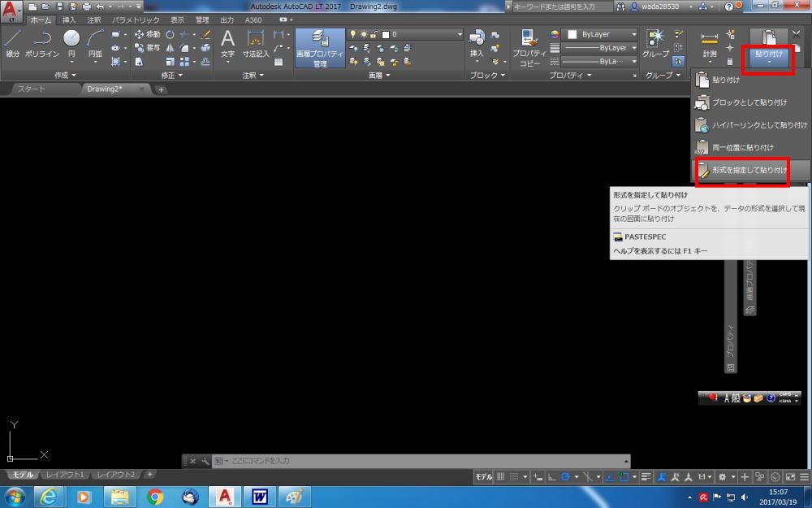Toggle ortho mode in the status bar
This screenshot has width=812, height=508.
pyautogui.click(x=552, y=477)
